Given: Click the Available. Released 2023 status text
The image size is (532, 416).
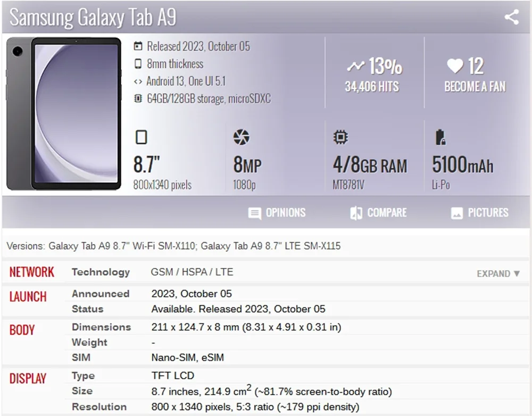Looking at the screenshot, I should (x=238, y=309).
